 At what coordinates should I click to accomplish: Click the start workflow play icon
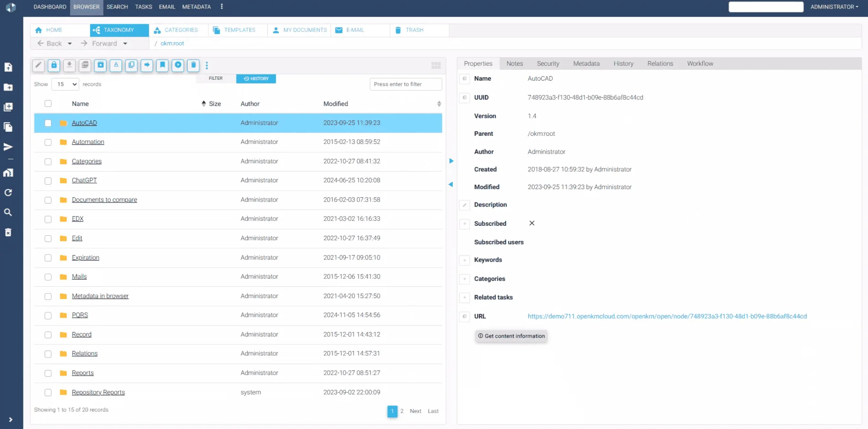click(178, 65)
